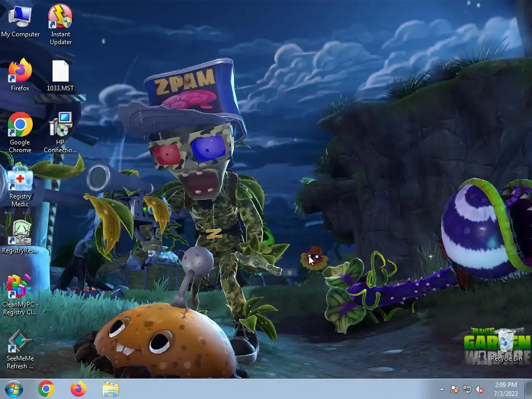Screen dimensions: 532x399
Task: Open the clock showing 2:09 PM
Action: pyautogui.click(x=506, y=389)
